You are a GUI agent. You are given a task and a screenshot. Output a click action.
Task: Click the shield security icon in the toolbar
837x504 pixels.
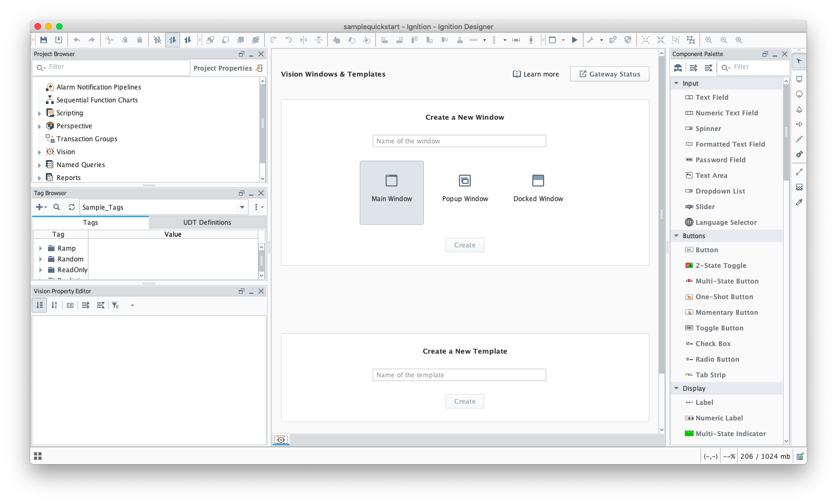point(628,40)
